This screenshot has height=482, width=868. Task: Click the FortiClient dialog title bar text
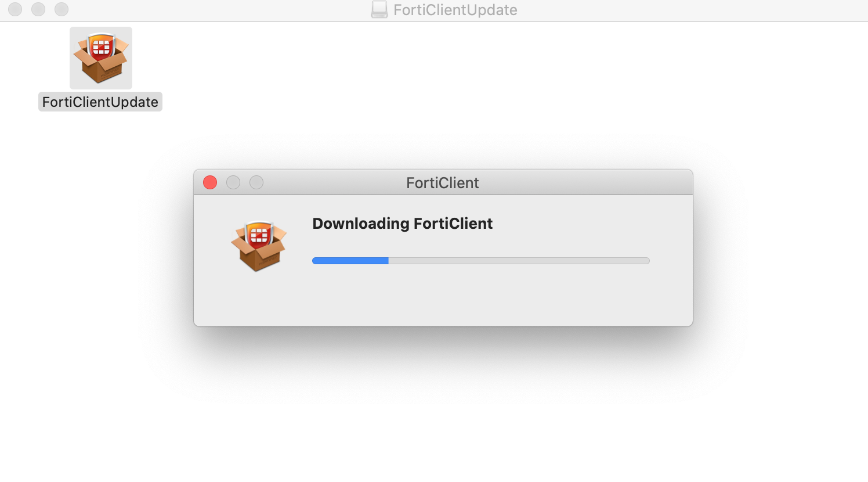[443, 183]
